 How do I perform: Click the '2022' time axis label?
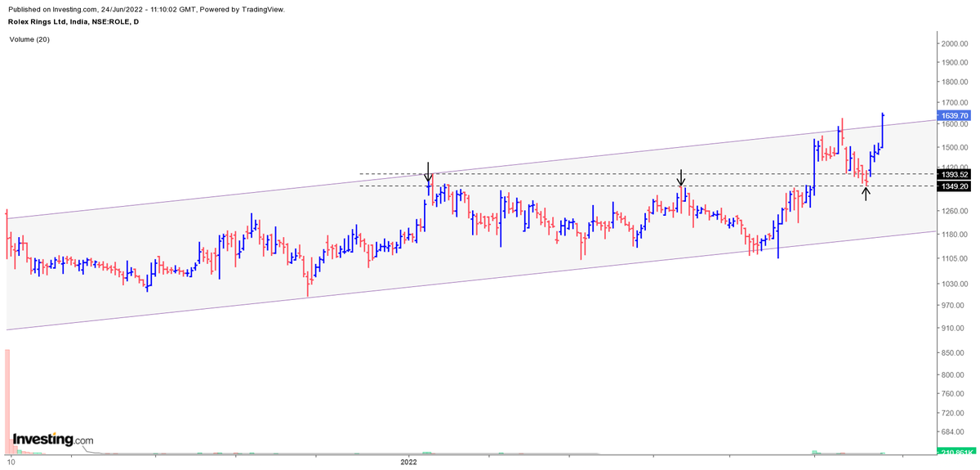coord(408,463)
